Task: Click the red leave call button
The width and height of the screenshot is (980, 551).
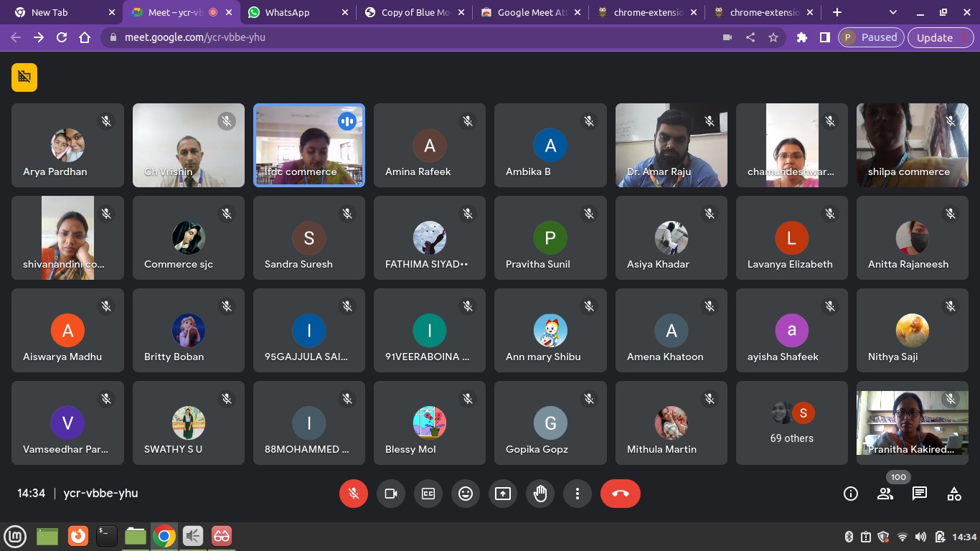Action: pos(620,494)
